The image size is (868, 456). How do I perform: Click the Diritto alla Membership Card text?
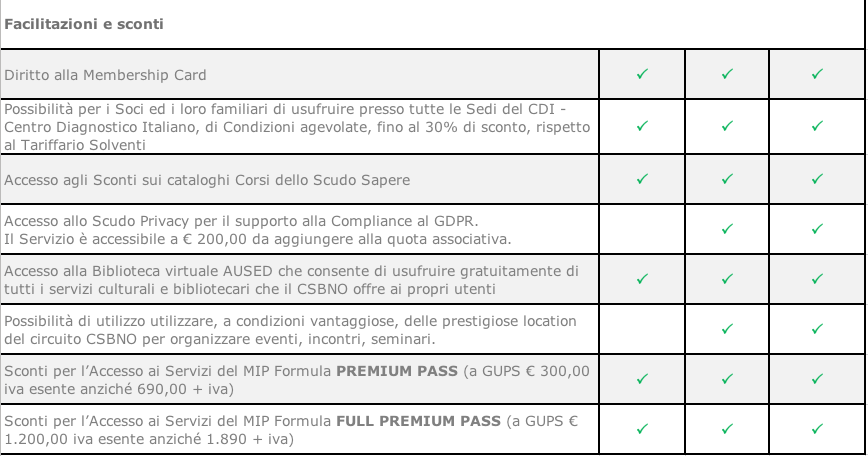(105, 75)
